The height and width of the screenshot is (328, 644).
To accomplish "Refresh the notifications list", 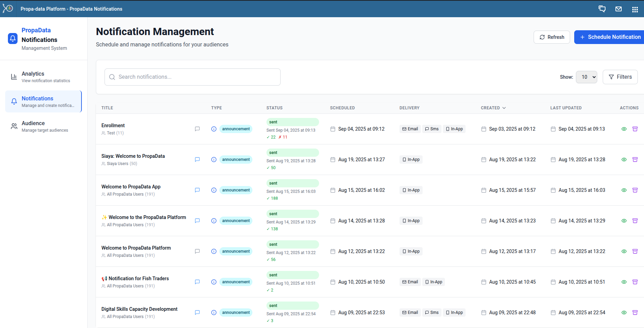I will pos(552,37).
